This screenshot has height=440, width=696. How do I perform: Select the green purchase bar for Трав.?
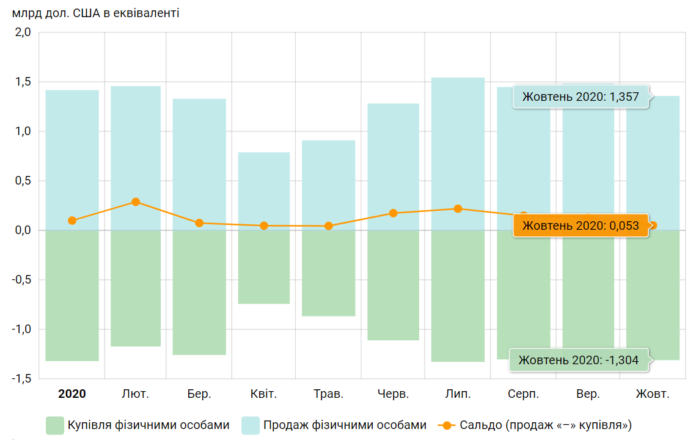point(329,273)
